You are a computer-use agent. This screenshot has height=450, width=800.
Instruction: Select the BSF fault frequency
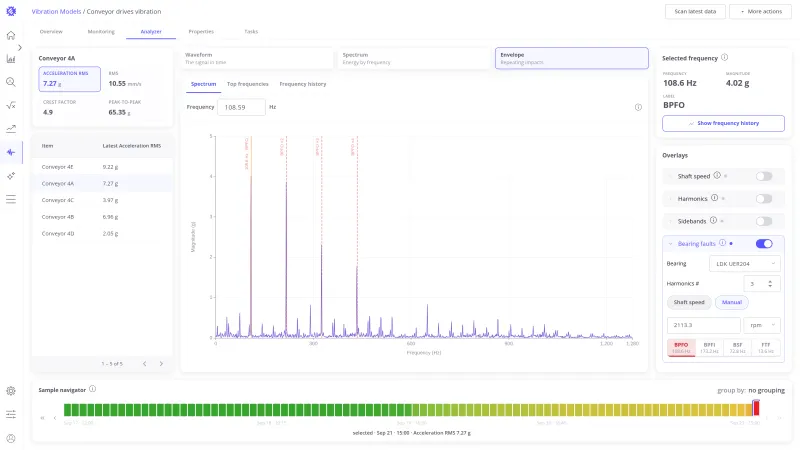point(737,347)
